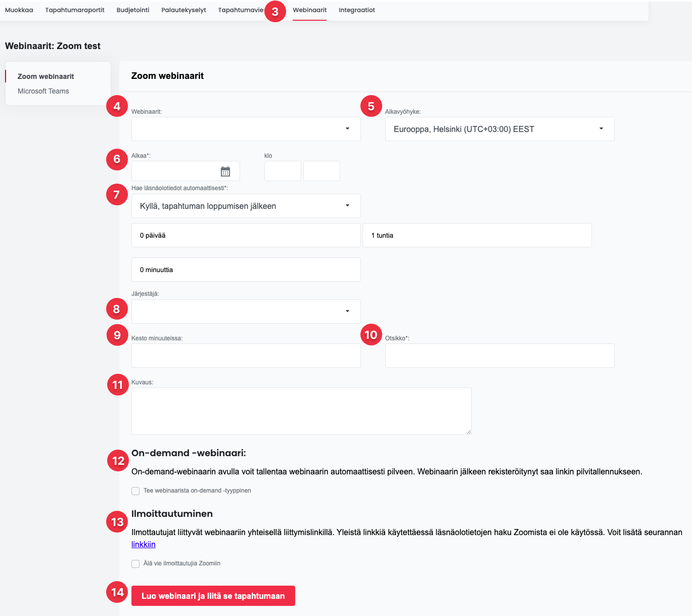Click the 'Ilmoittautuminen' heading
Screen dimensions: 692x616
172,514
